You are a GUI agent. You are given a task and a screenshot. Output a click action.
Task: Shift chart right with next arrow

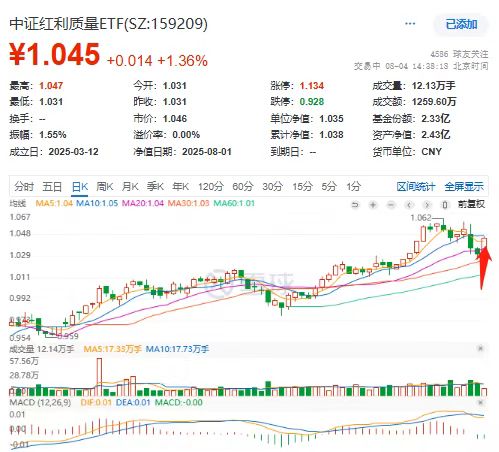pos(427,204)
